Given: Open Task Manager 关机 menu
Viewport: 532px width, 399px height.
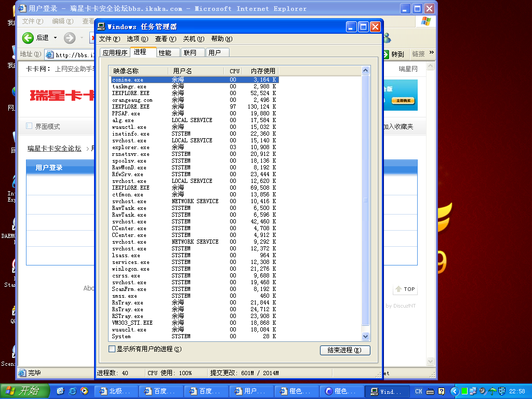Looking at the screenshot, I should pos(193,39).
